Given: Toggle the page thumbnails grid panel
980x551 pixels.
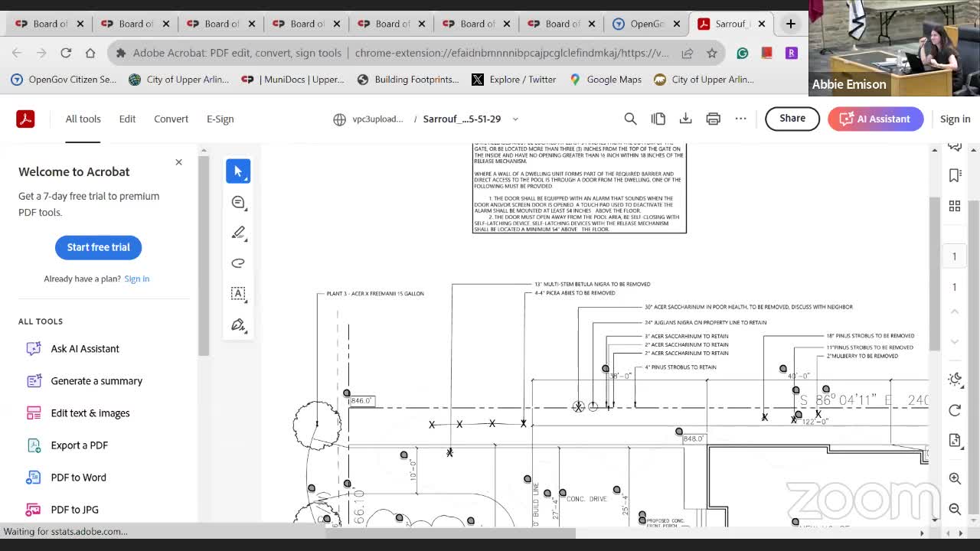Looking at the screenshot, I should 955,206.
